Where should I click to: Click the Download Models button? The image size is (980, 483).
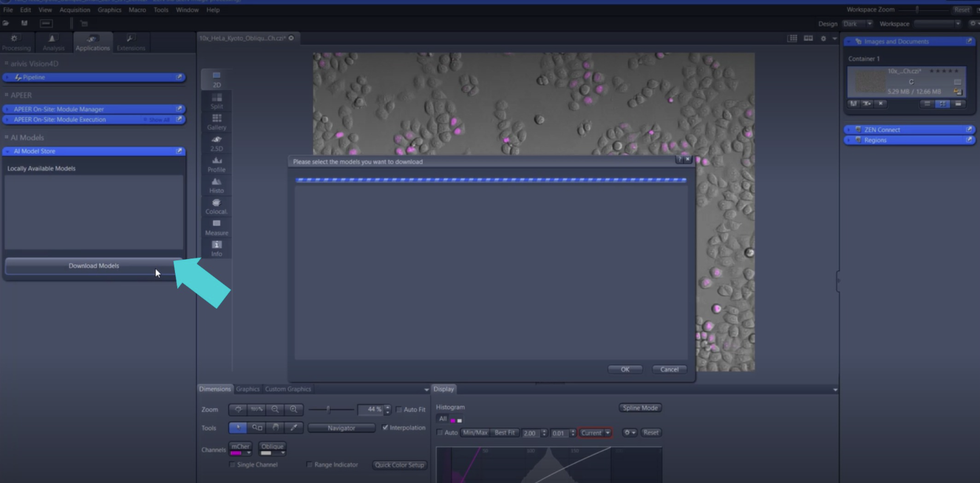point(94,266)
